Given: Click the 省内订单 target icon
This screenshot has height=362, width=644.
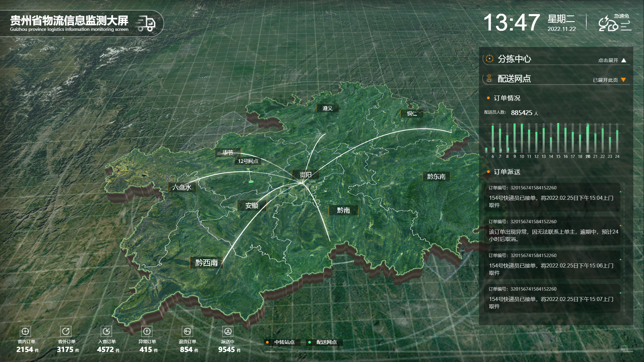Looking at the screenshot, I should coord(25,331).
